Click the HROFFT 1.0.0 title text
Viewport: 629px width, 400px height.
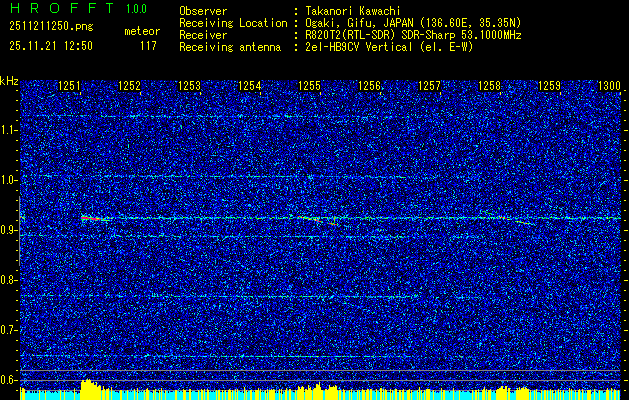[x=78, y=8]
